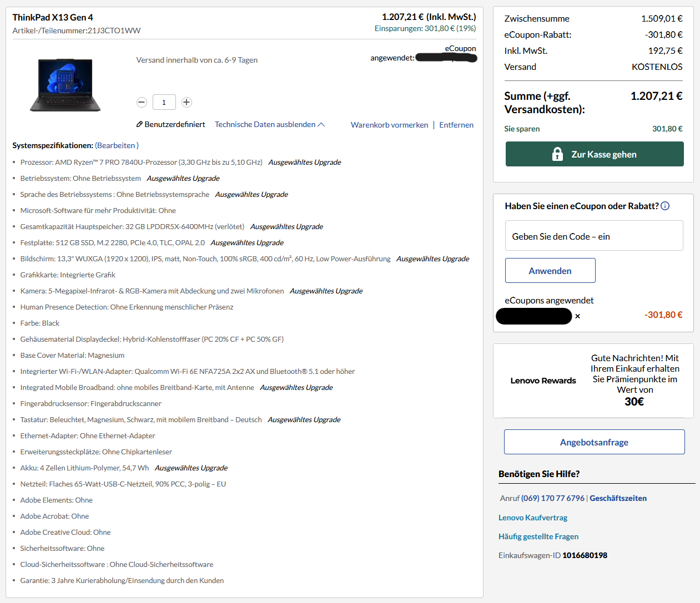Decrease quantity using the minus icon

(142, 102)
